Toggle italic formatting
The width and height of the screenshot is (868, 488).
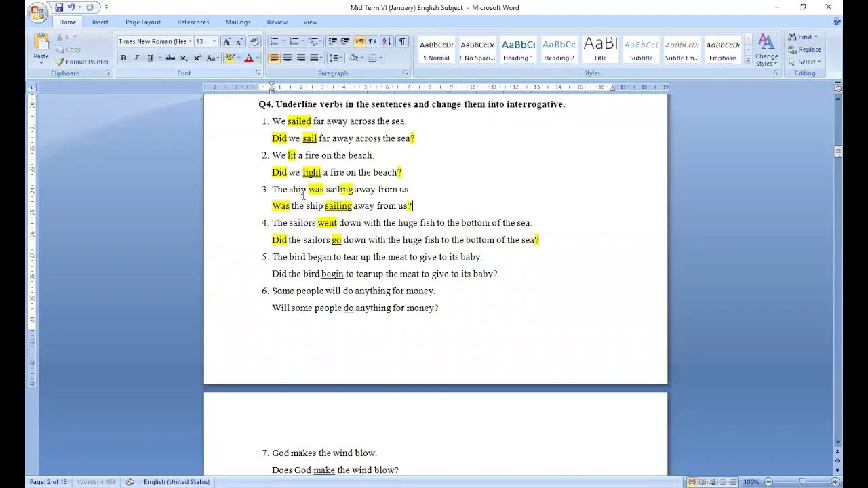click(136, 58)
